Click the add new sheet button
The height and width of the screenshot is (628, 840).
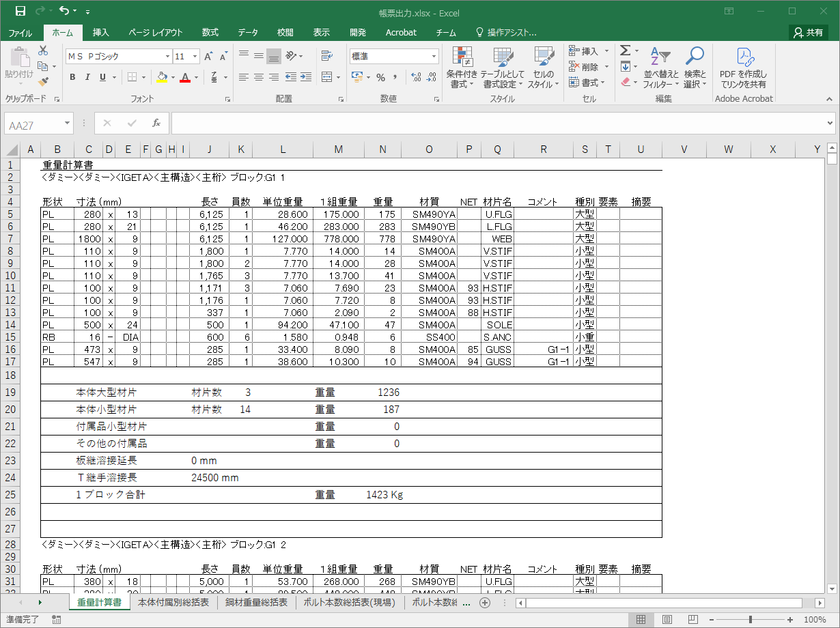pyautogui.click(x=485, y=603)
